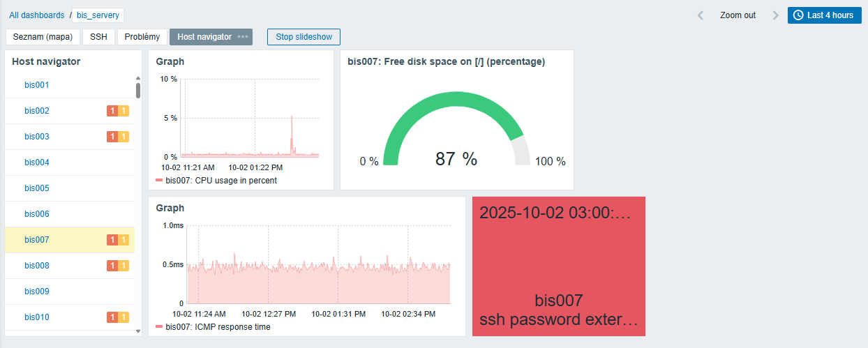
Task: Click the Zoom out button
Action: coord(738,15)
